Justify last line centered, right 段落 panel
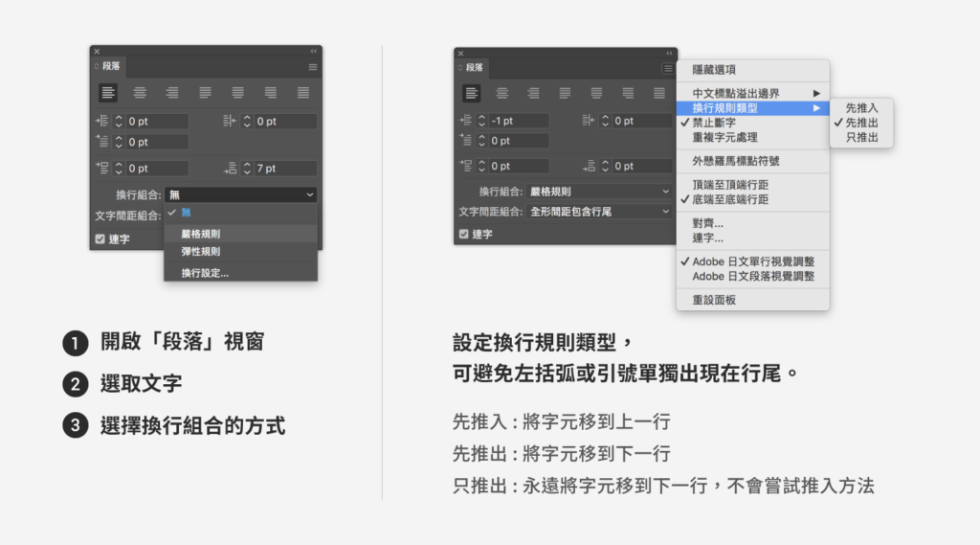Screen dimensions: 980x545 (596, 93)
